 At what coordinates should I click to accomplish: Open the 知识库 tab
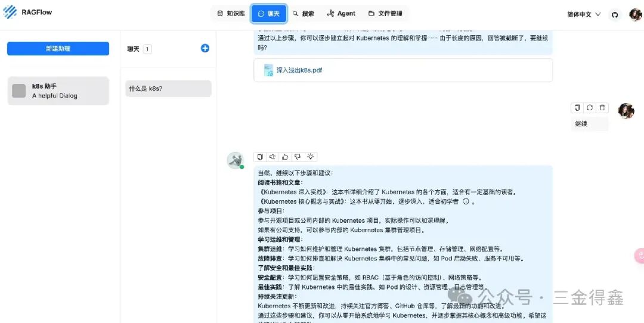point(231,14)
